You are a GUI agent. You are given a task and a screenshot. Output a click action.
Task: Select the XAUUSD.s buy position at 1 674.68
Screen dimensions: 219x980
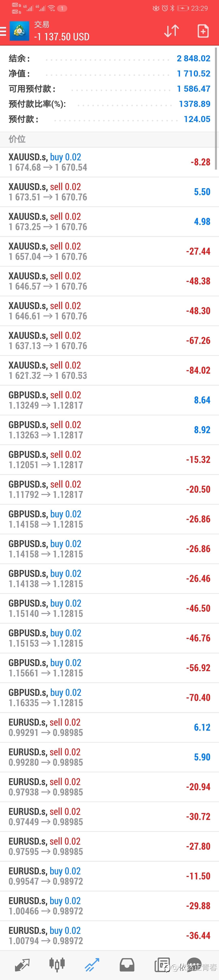(109, 162)
